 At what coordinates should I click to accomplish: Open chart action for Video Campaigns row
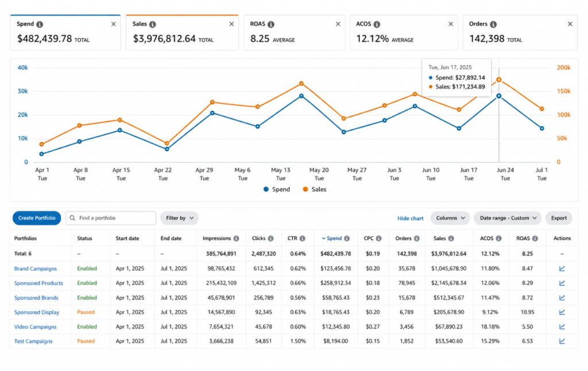click(562, 327)
